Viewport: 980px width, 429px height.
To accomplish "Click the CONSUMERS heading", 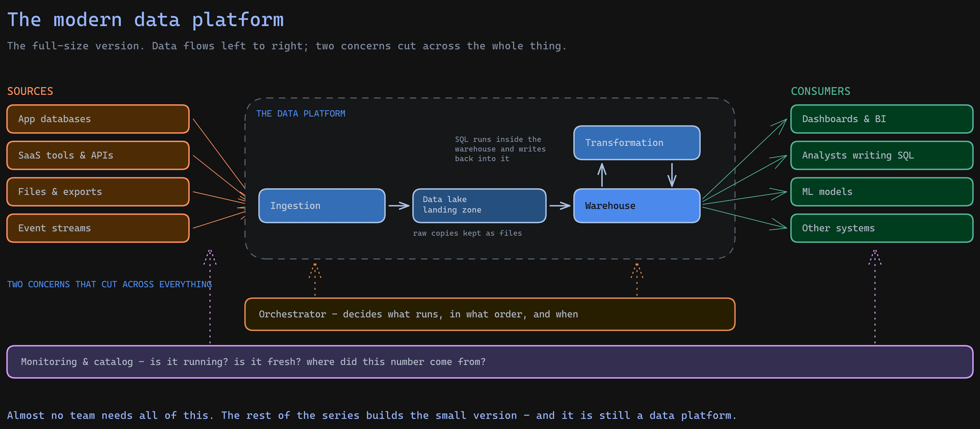I will pos(820,91).
